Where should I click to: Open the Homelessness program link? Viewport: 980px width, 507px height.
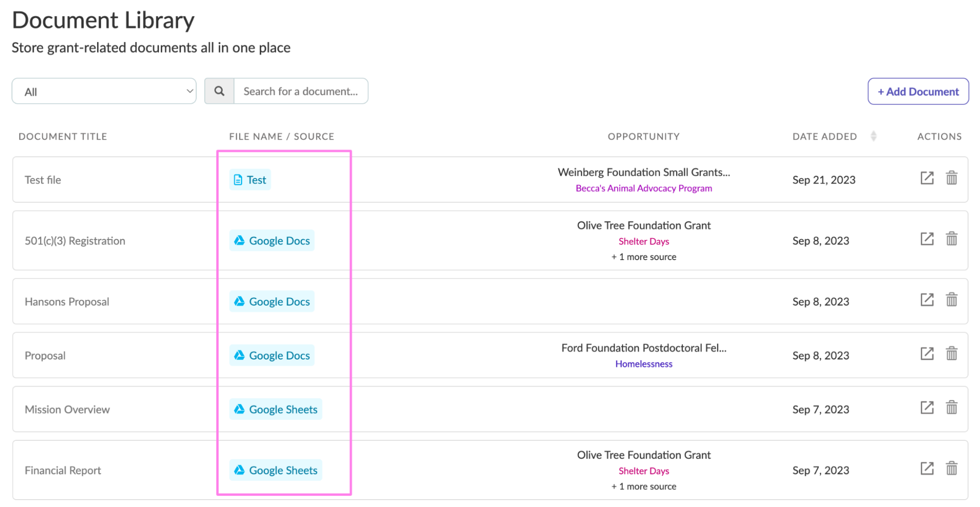point(643,364)
